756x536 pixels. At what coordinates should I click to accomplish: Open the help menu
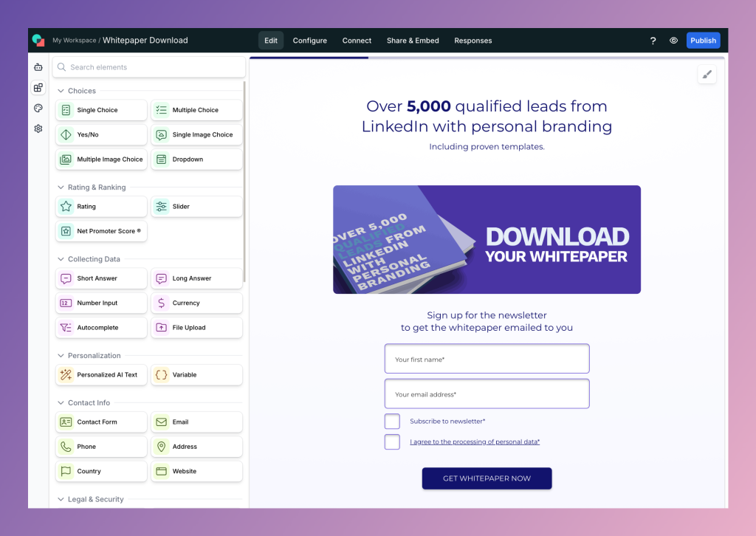(653, 41)
